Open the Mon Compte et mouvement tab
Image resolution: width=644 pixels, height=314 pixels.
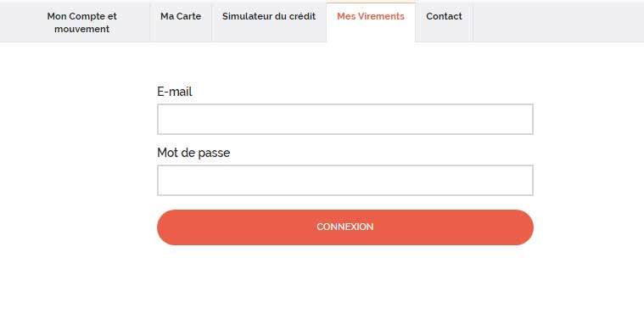pyautogui.click(x=81, y=23)
